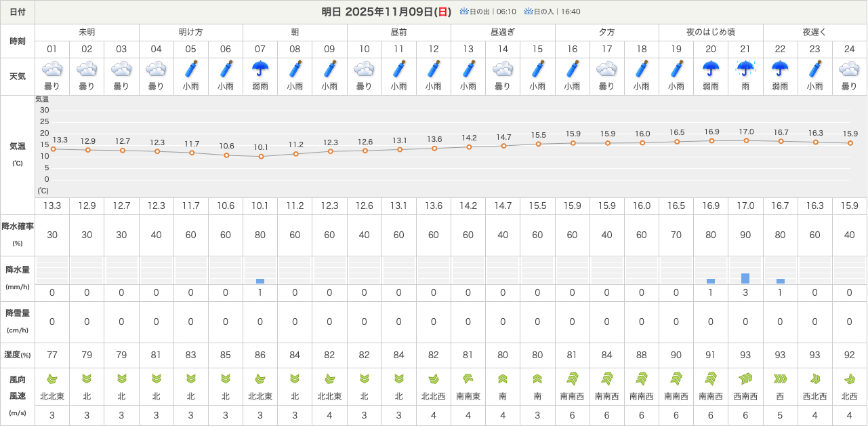
Task: Click the precipitation bar at hour 21
Action: click(745, 278)
